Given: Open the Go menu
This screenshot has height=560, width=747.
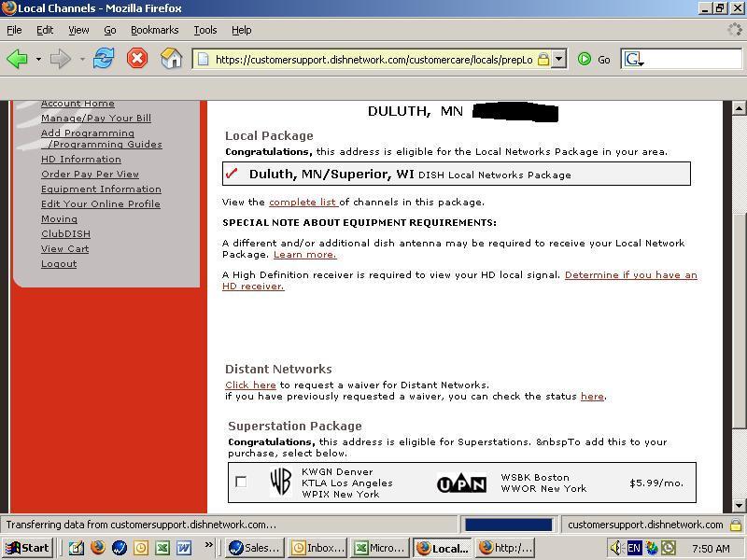Looking at the screenshot, I should point(110,30).
